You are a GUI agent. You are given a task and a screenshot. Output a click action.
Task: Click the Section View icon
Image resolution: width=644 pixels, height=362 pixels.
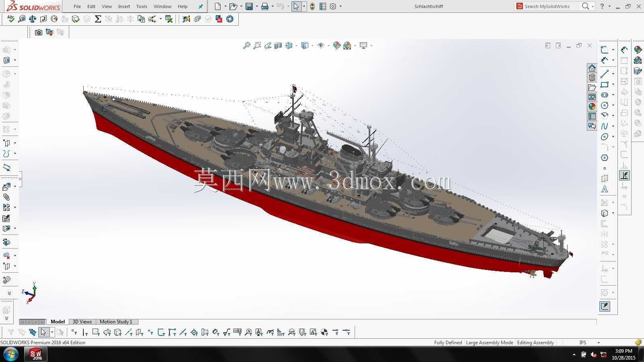click(278, 45)
